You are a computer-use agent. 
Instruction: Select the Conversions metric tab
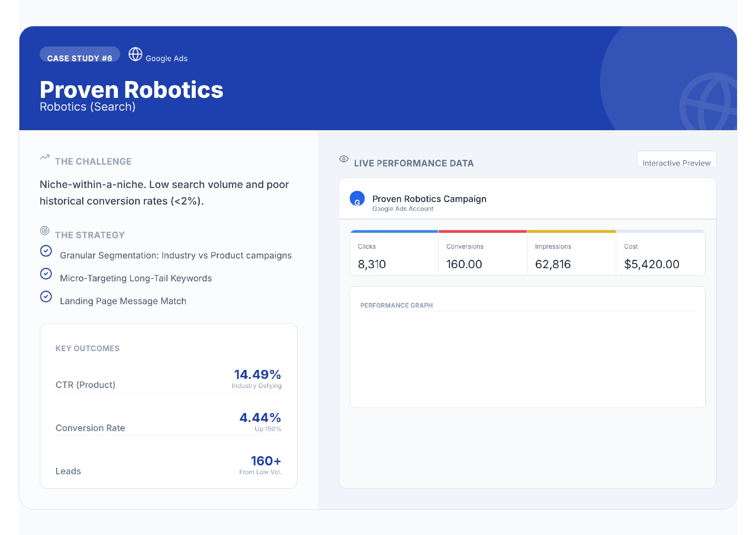click(x=483, y=253)
